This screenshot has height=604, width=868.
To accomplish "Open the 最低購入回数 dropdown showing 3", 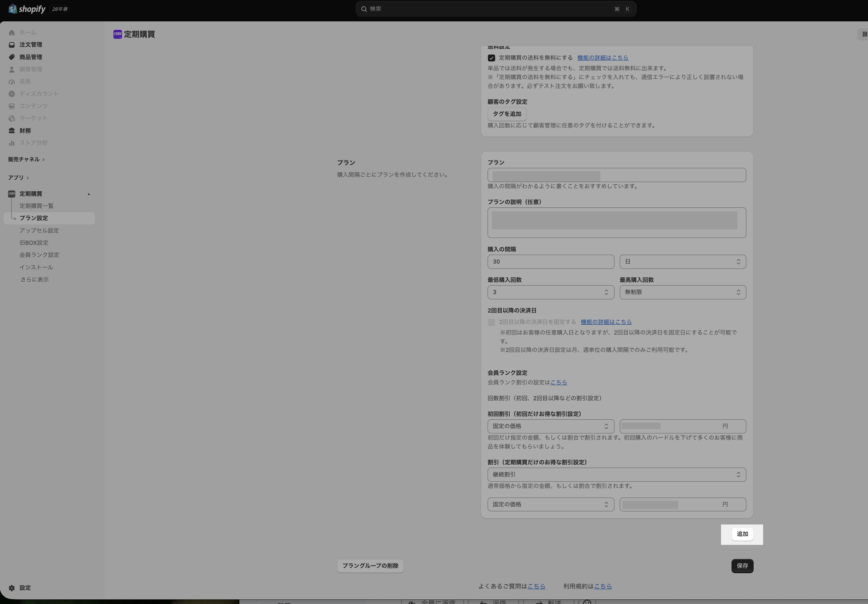I will pos(551,292).
